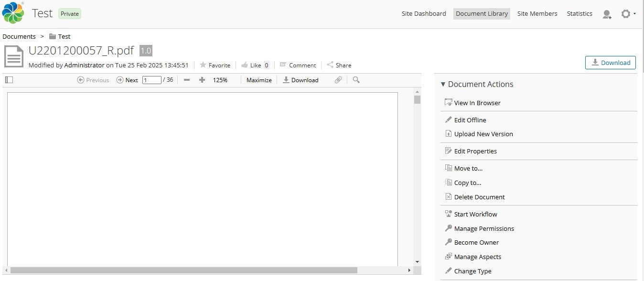Open Statistics page
Image resolution: width=644 pixels, height=281 pixels.
click(580, 13)
